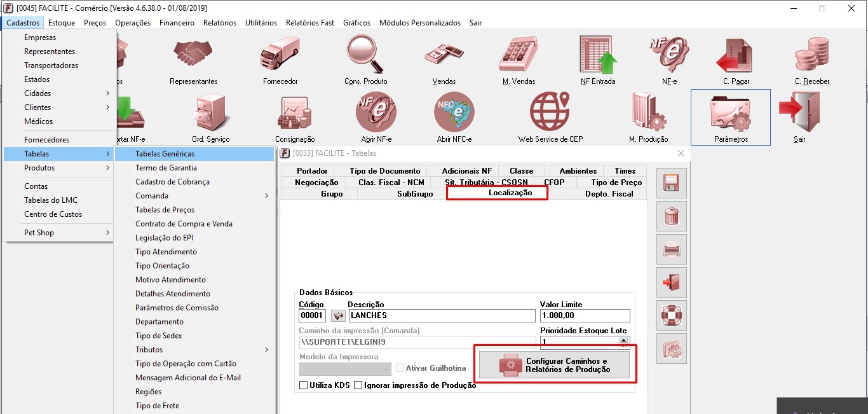Open the Relatórios Fast menu
This screenshot has height=414, width=868.
(x=310, y=23)
